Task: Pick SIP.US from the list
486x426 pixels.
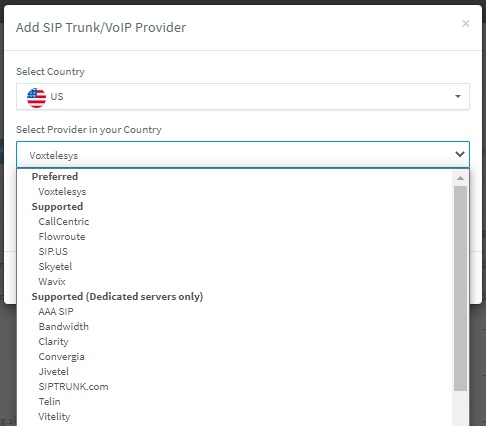Action: click(53, 252)
